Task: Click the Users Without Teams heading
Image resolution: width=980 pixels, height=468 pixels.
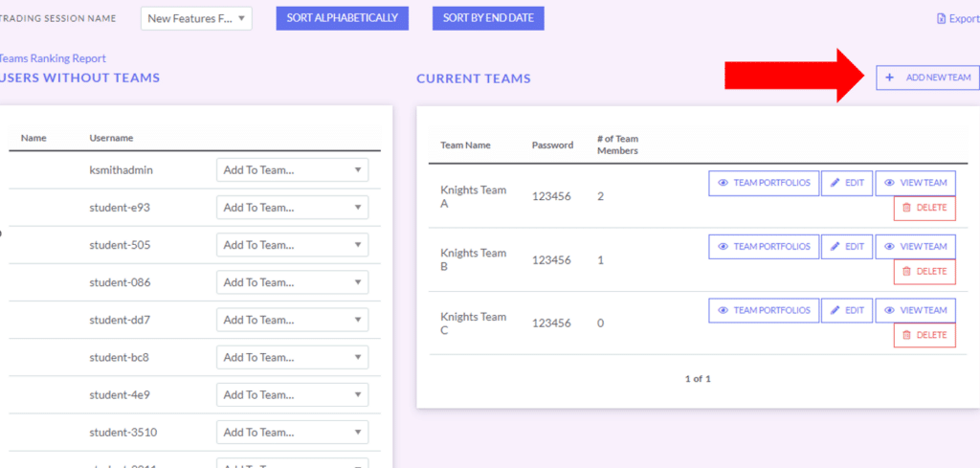Action: (79, 78)
